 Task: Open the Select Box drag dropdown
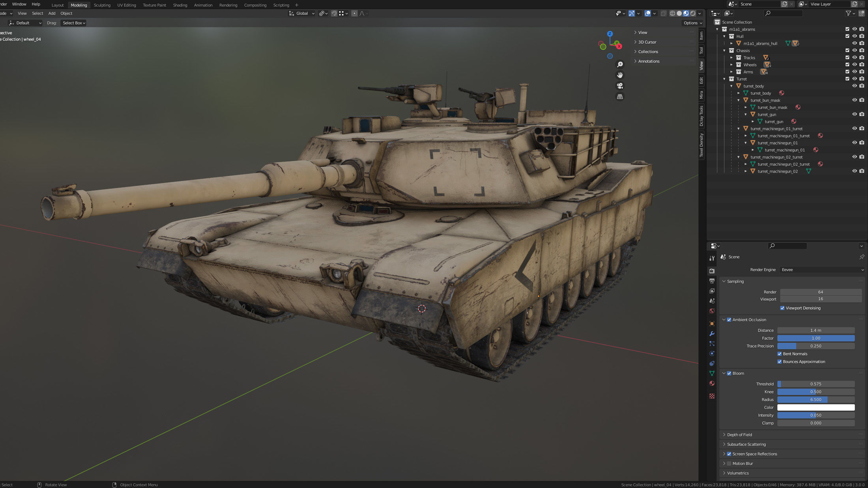click(x=74, y=23)
